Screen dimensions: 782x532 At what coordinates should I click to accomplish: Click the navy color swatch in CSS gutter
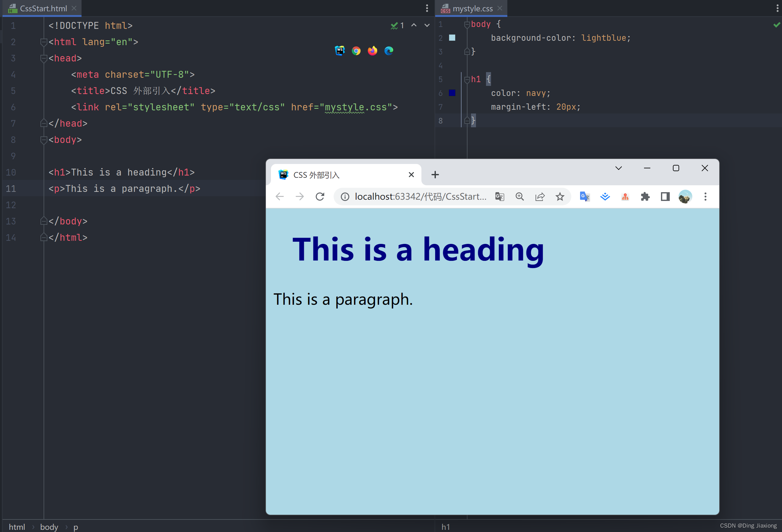pos(452,93)
